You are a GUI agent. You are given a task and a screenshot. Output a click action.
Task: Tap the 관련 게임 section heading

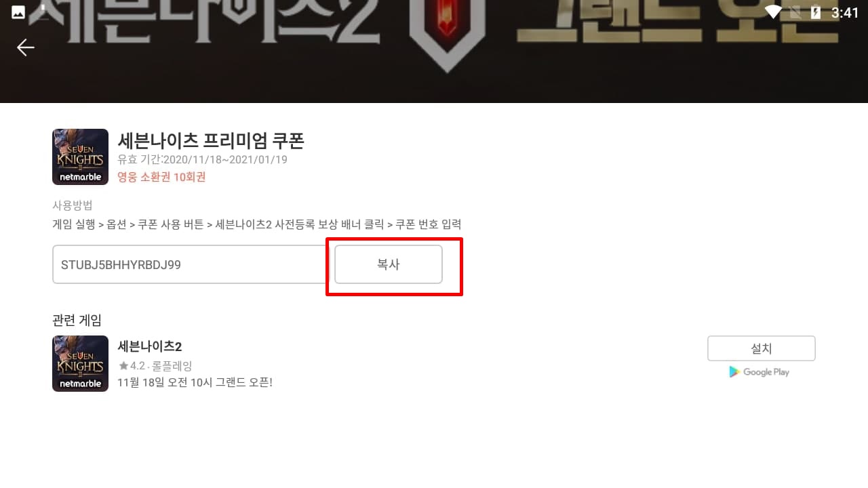pyautogui.click(x=77, y=320)
